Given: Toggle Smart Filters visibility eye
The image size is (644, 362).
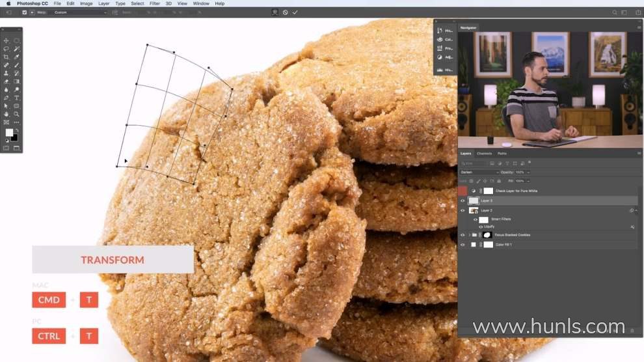Looking at the screenshot, I should [476, 219].
